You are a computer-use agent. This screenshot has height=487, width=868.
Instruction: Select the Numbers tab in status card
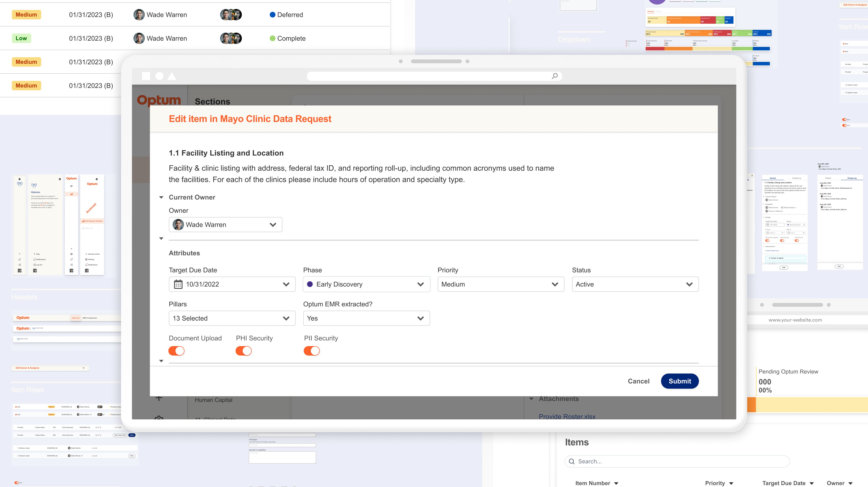pos(651,11)
